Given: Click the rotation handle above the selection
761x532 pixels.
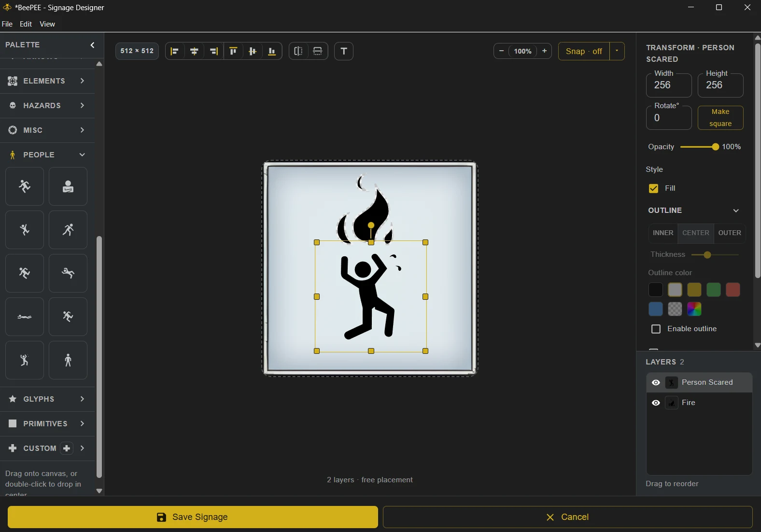Looking at the screenshot, I should [371, 225].
